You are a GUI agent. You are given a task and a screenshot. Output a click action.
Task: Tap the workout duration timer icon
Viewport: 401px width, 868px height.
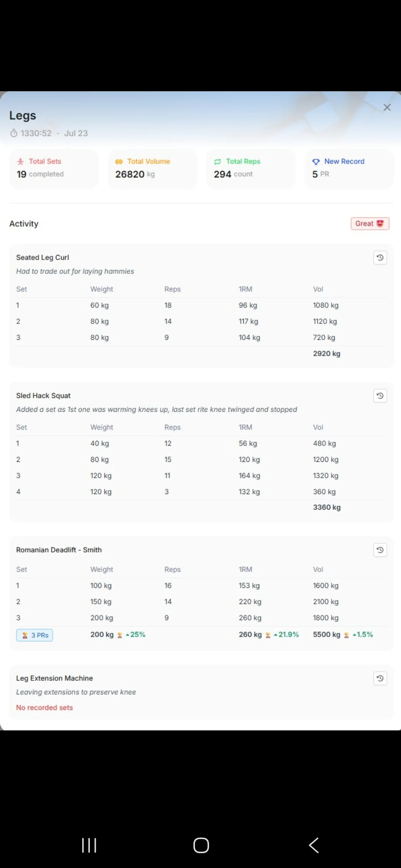point(14,133)
